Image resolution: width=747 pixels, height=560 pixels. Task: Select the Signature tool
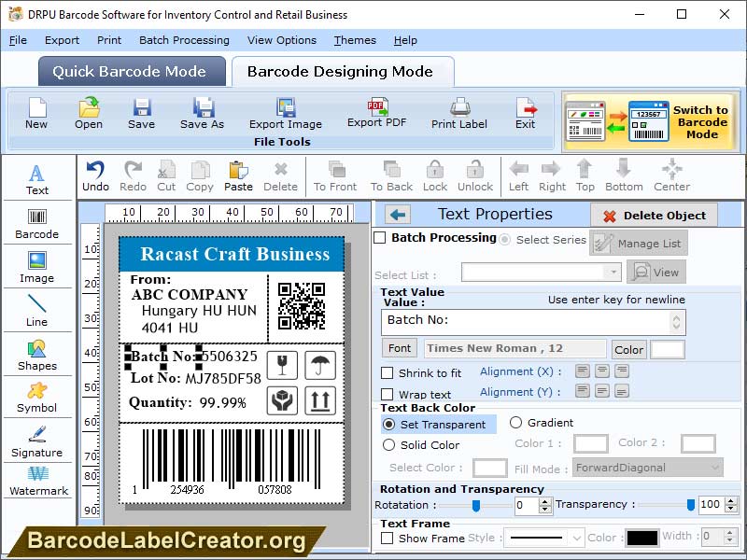pyautogui.click(x=37, y=445)
